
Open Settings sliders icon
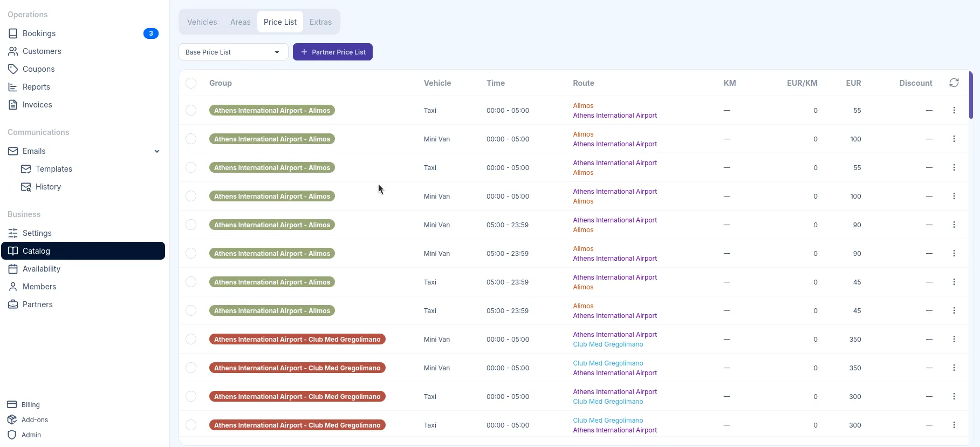[13, 233]
